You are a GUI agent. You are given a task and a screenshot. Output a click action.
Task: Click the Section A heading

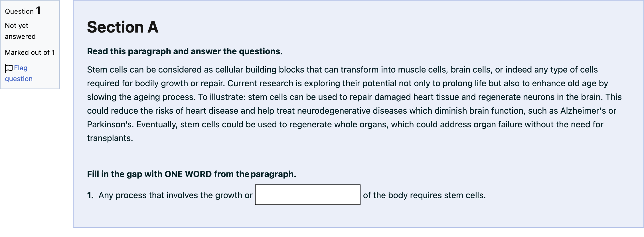[123, 27]
